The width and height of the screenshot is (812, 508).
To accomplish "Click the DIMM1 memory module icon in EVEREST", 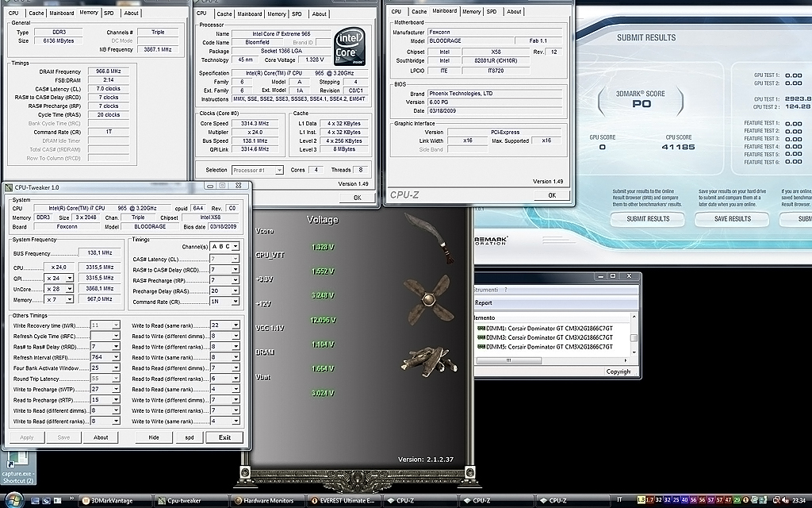I will 481,328.
